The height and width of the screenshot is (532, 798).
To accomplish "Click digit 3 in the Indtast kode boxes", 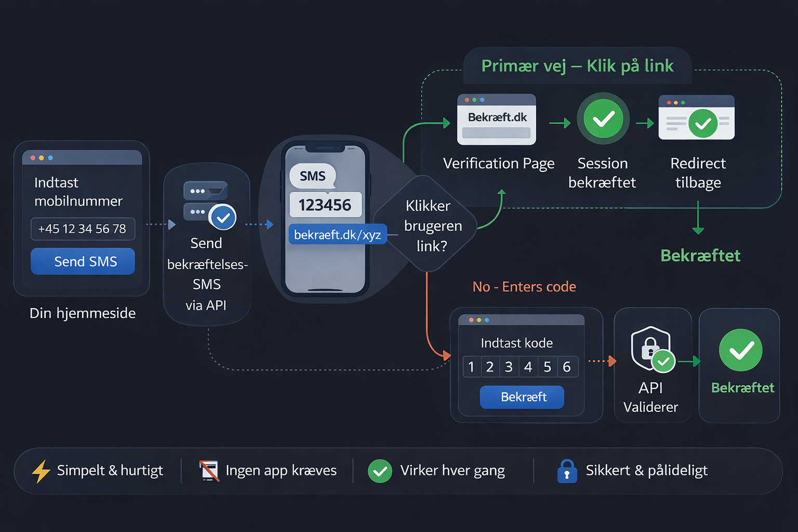I will (x=509, y=366).
